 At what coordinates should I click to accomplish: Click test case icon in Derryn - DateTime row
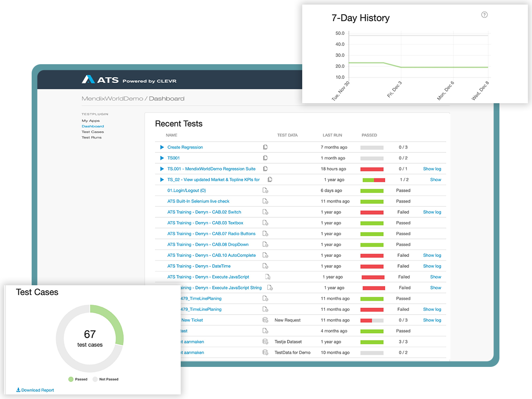(x=266, y=266)
